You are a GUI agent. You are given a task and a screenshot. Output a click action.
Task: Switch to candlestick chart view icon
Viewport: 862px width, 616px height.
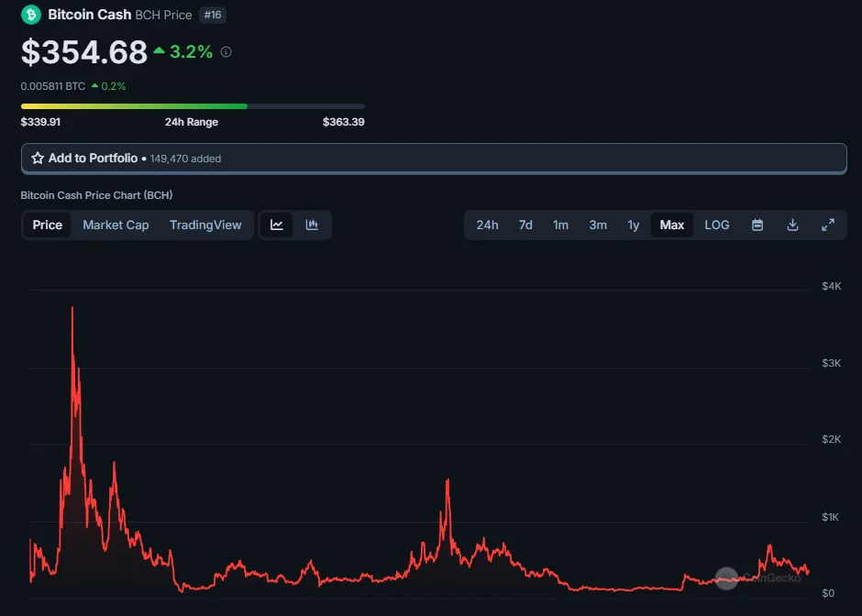tap(312, 225)
